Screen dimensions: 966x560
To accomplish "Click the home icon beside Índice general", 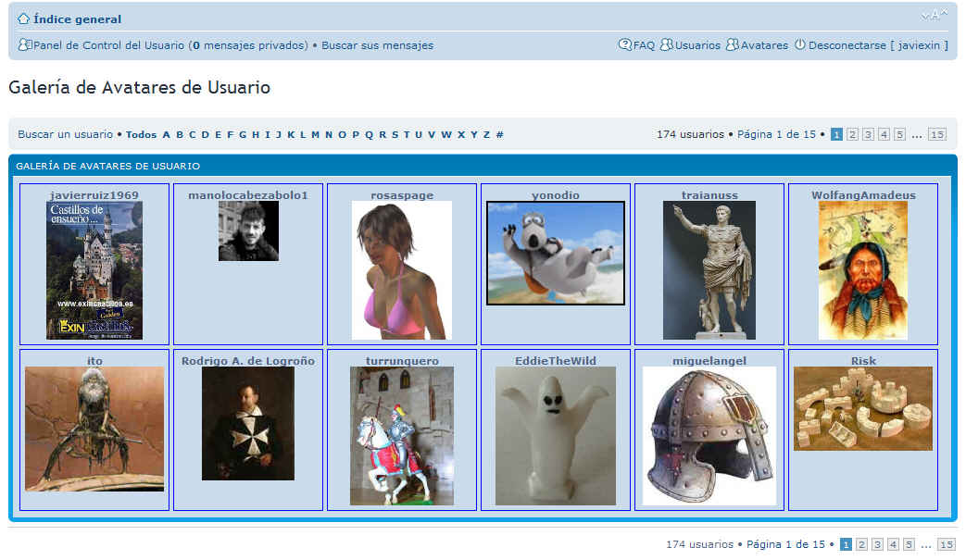I will click(24, 19).
